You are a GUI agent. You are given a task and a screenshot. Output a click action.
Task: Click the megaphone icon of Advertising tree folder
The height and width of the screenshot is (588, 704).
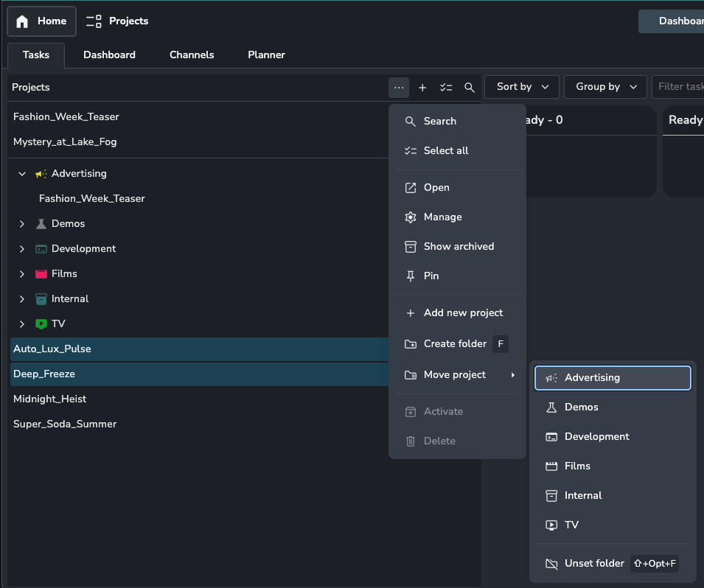(41, 174)
